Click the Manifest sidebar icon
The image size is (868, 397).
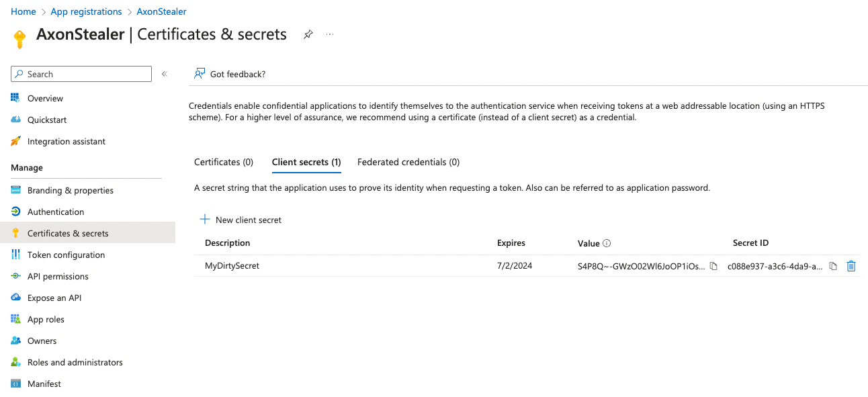[15, 384]
